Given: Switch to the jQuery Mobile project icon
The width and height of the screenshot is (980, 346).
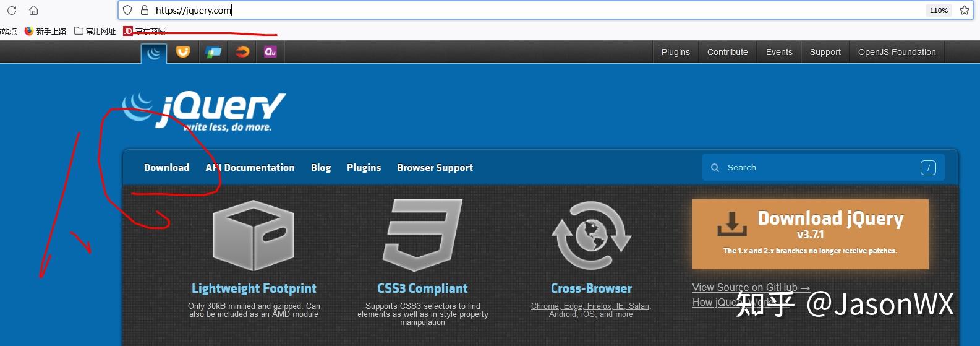Looking at the screenshot, I should click(x=213, y=52).
